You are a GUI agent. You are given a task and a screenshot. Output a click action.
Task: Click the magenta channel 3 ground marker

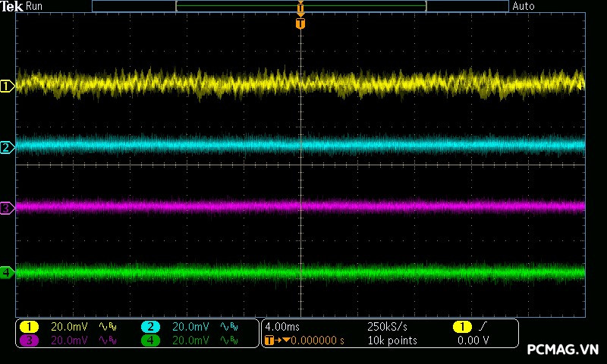tap(7, 208)
